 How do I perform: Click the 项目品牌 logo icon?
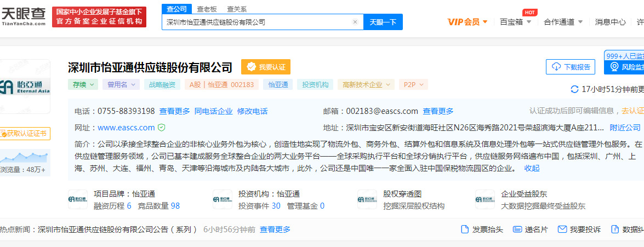78,199
